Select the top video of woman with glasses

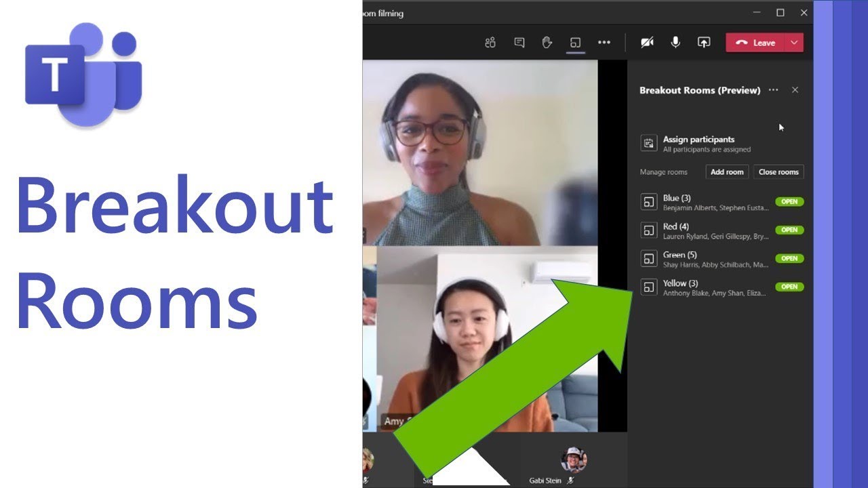click(x=480, y=152)
